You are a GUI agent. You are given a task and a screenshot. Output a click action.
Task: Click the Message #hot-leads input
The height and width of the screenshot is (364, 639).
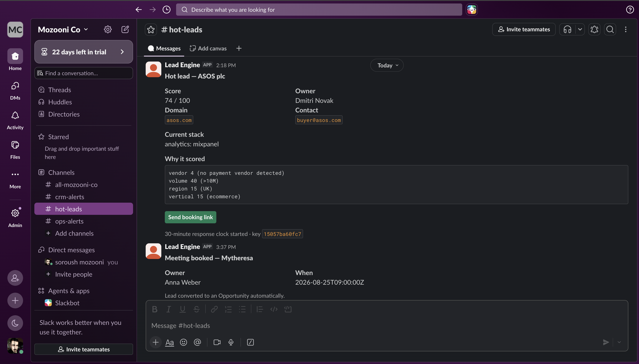pos(387,326)
